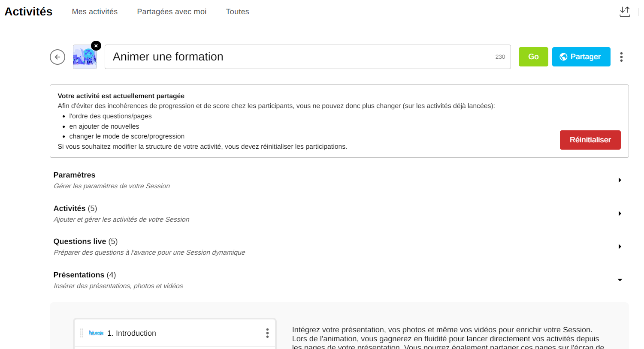644x349 pixels.
Task: Click the drag handle beside 1. Introduction
Action: [x=82, y=333]
